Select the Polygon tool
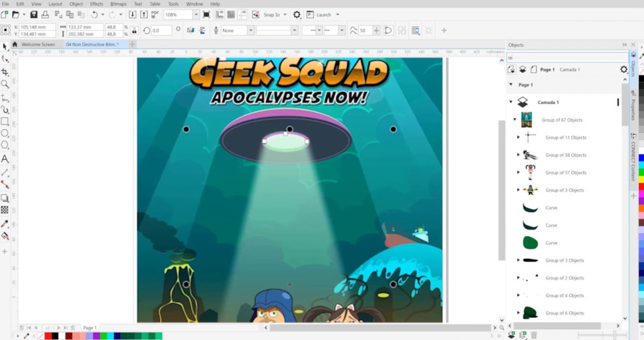 click(5, 145)
